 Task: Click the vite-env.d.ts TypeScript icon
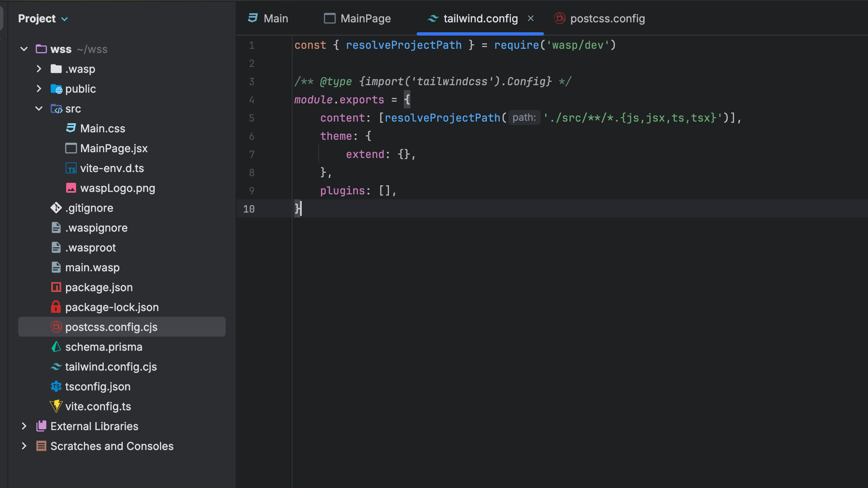(x=71, y=168)
